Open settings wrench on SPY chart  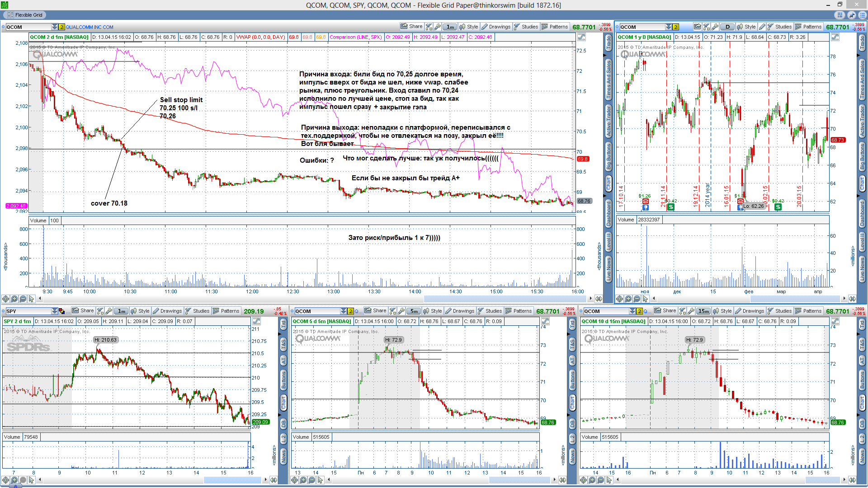pos(108,311)
